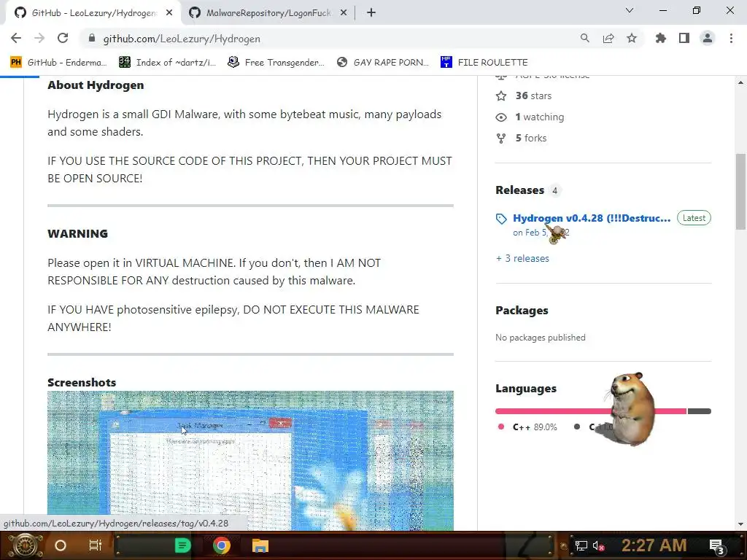Click the lock icon in address bar
Viewport: 747px width, 560px height.
92,39
